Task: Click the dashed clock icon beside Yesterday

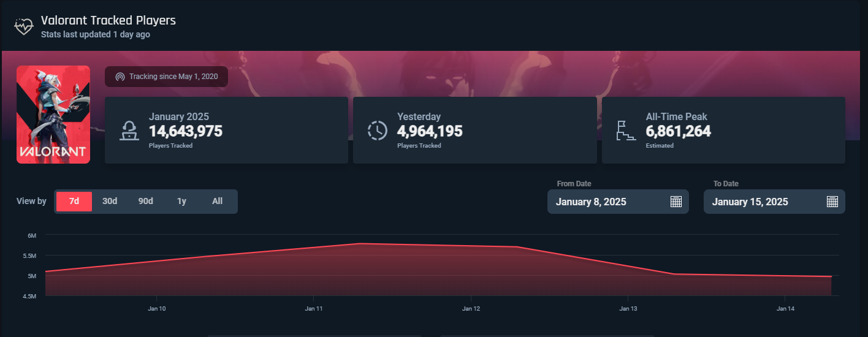Action: [x=378, y=130]
